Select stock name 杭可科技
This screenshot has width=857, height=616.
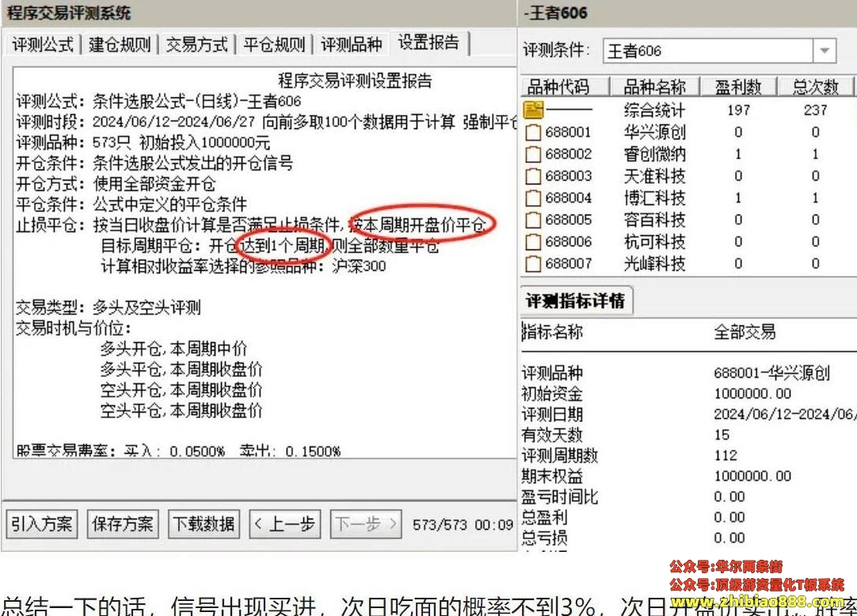(x=654, y=241)
